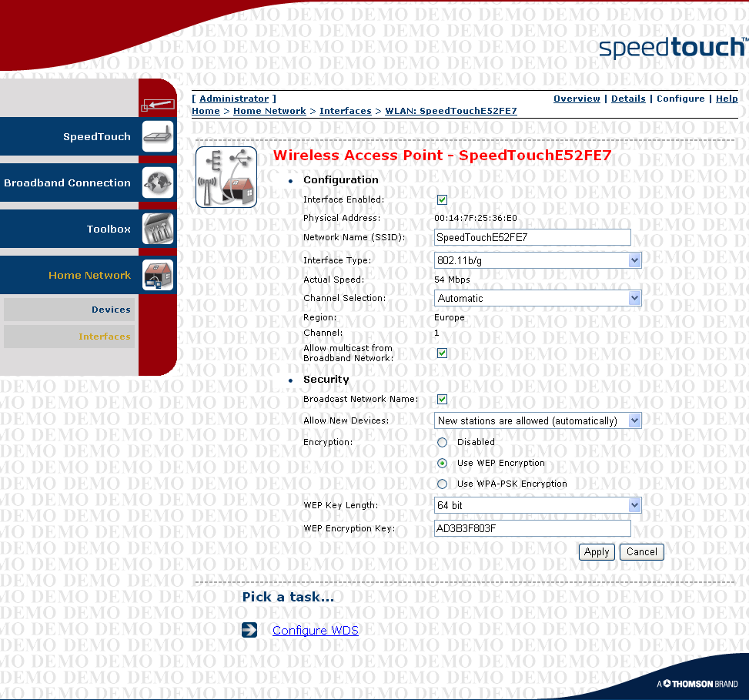Open the WEP Key Length dropdown

click(x=537, y=505)
